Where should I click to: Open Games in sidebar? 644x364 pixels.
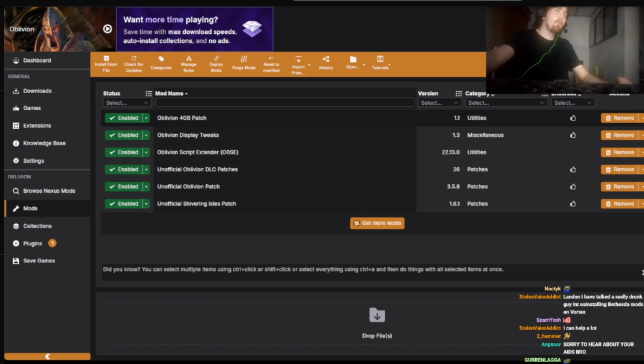click(x=47, y=108)
